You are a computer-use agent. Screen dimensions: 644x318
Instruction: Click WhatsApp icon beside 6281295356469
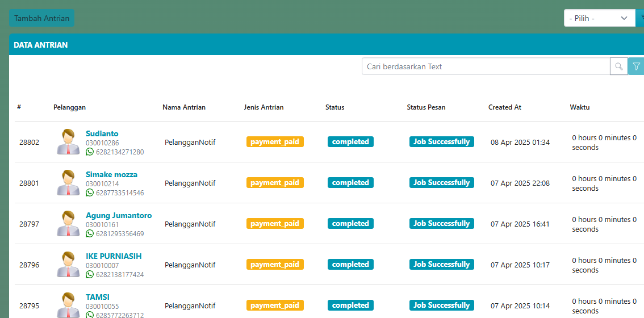tap(90, 233)
